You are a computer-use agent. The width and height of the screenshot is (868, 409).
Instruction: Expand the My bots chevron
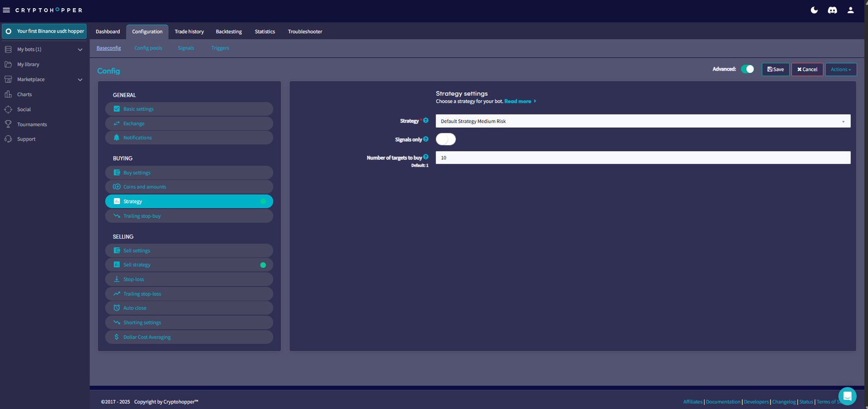tap(80, 49)
